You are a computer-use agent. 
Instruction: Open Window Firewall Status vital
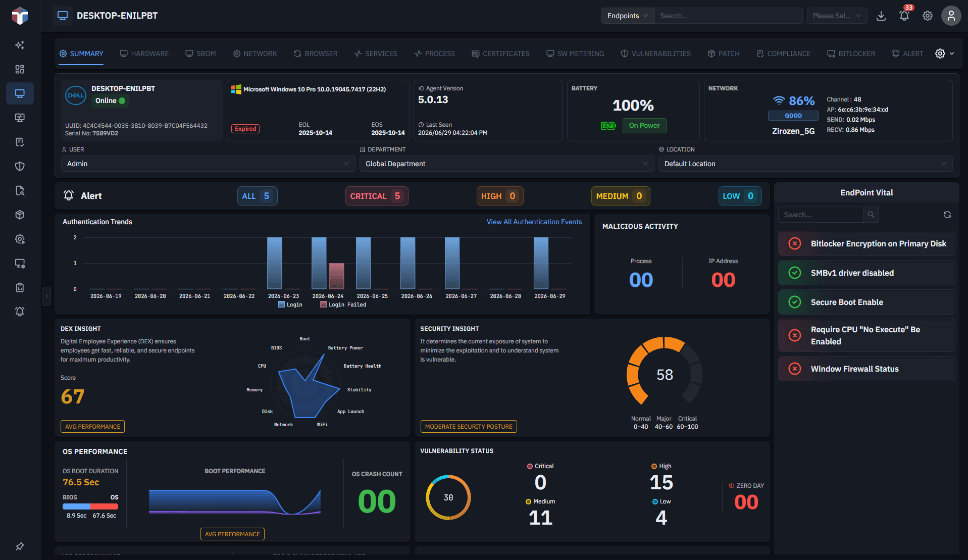point(867,369)
